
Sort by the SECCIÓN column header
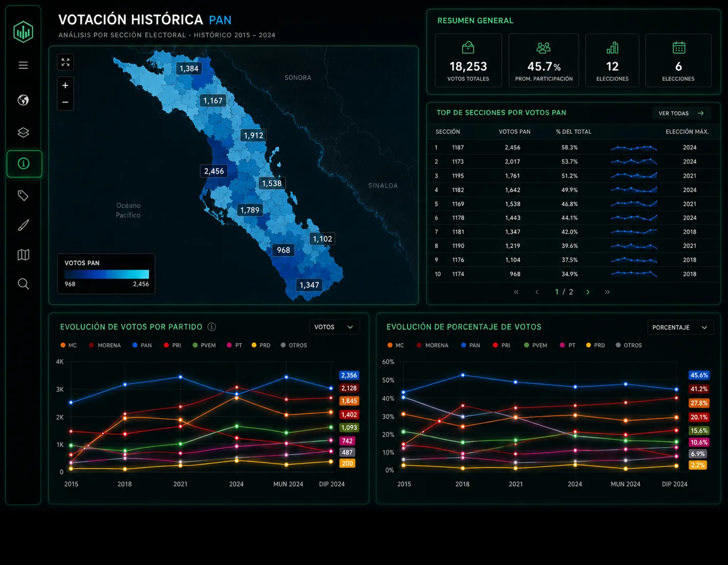coord(448,132)
